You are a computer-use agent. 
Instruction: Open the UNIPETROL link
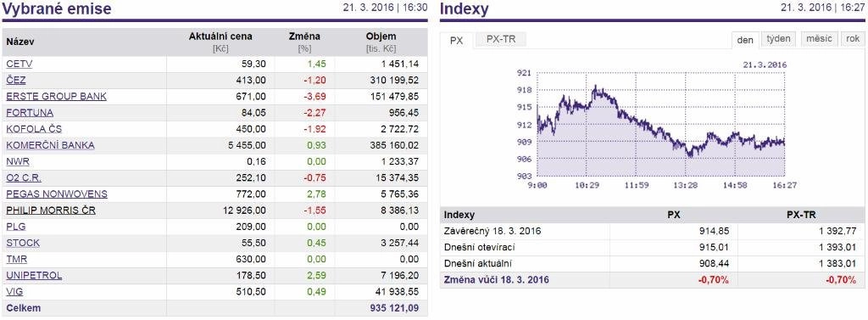click(x=34, y=276)
